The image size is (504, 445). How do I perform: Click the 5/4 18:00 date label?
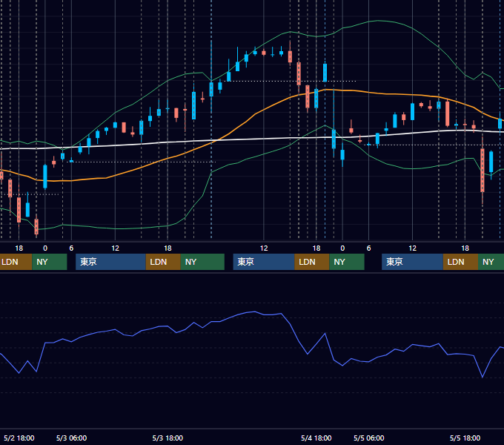click(x=316, y=438)
